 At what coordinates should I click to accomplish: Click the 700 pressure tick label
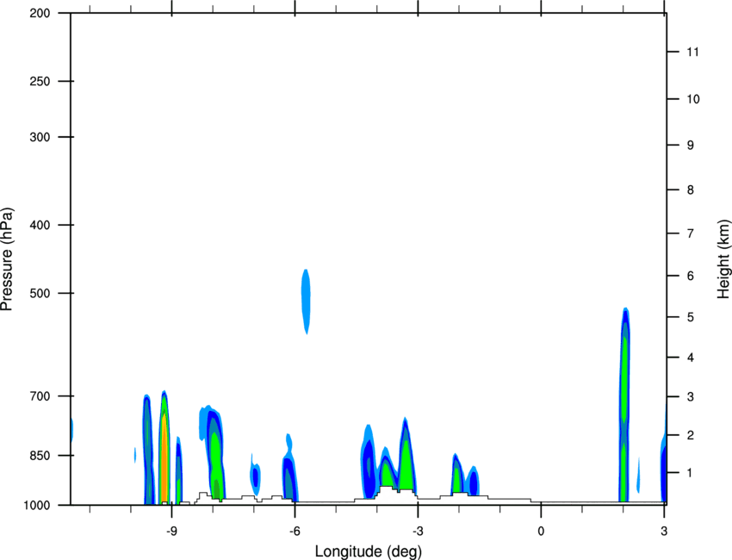pos(40,396)
